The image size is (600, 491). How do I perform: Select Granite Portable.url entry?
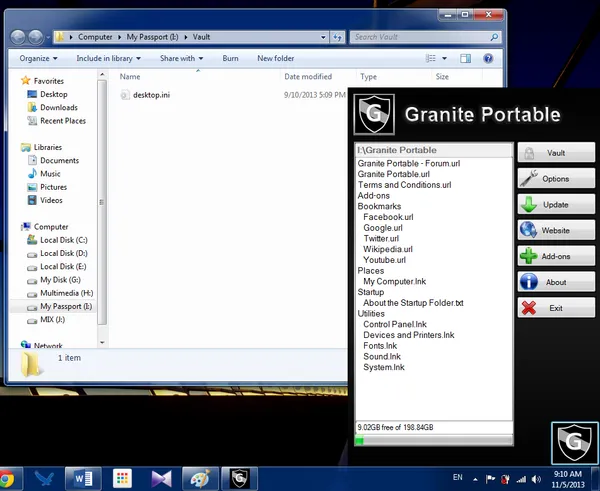(x=393, y=174)
